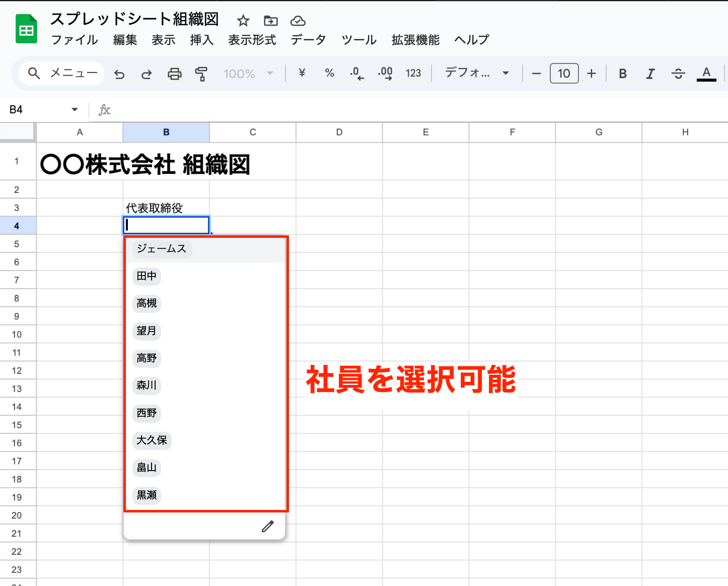Apply percent format icon
Viewport: 728px width, 586px height.
coord(330,74)
